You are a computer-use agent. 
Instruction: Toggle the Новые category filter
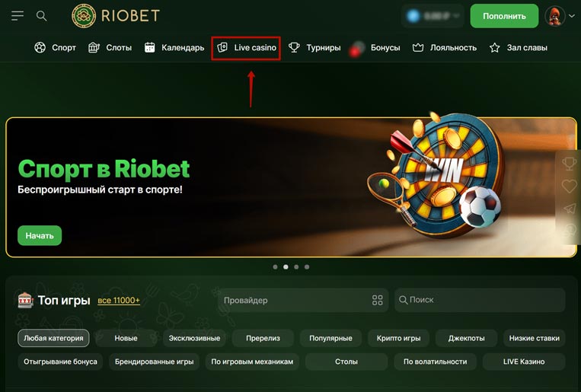(x=126, y=338)
